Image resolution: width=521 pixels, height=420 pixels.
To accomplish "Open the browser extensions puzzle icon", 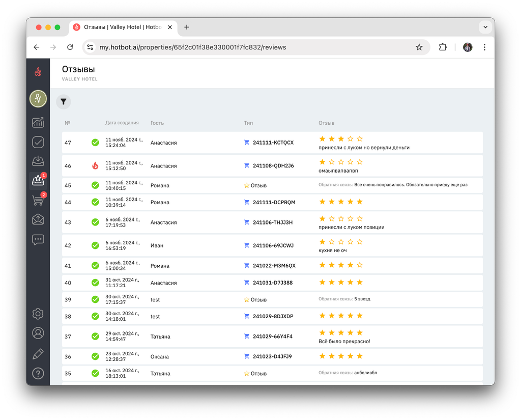I will [x=443, y=47].
